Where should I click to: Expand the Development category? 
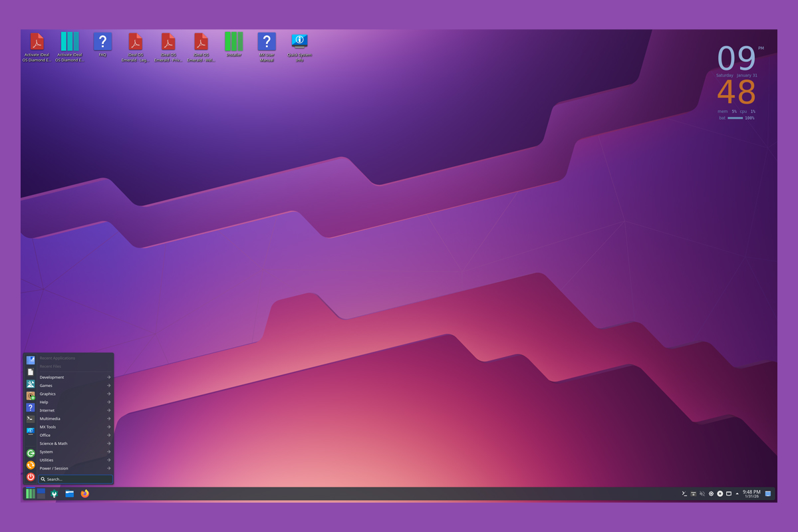pyautogui.click(x=75, y=377)
